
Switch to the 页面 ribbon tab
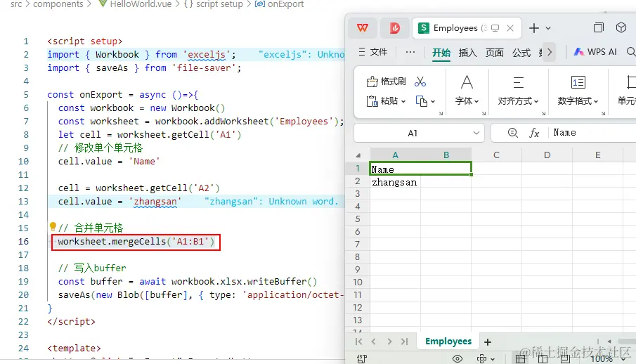(x=495, y=52)
